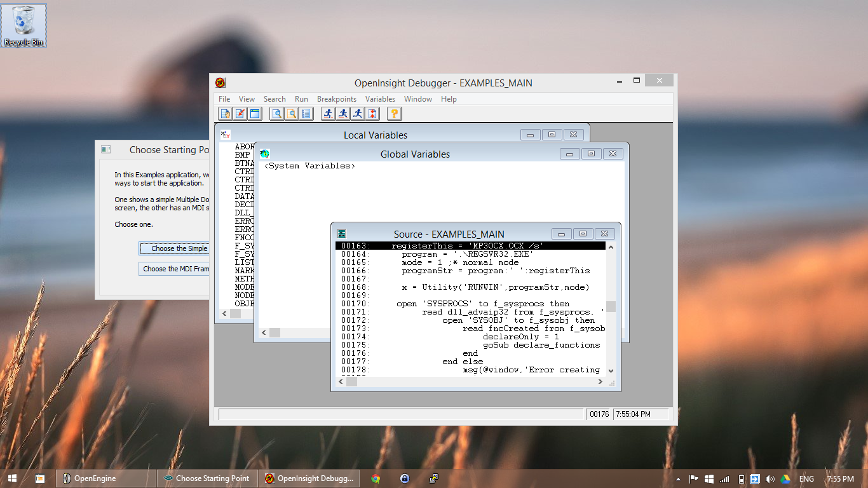
Task: Open the File menu
Action: tap(224, 99)
